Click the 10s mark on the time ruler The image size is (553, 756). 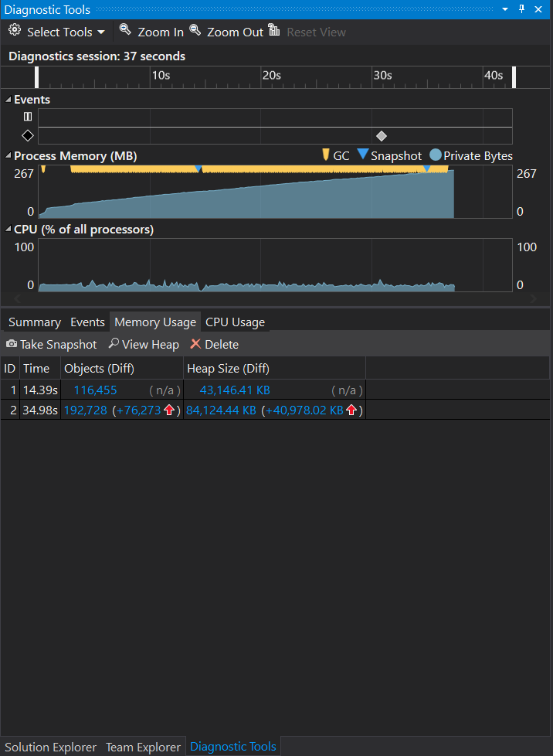pos(161,75)
